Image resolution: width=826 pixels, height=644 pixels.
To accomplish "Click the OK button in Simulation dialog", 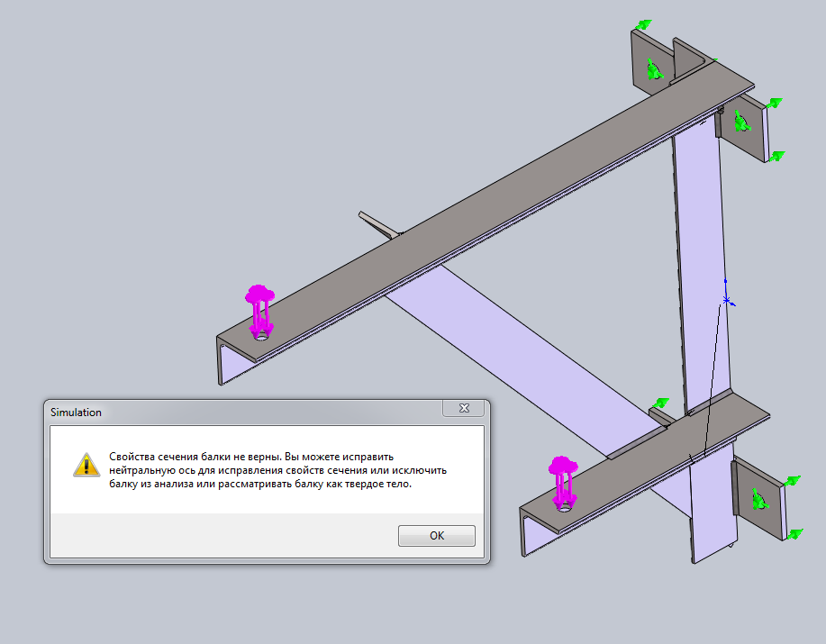I will 437,536.
